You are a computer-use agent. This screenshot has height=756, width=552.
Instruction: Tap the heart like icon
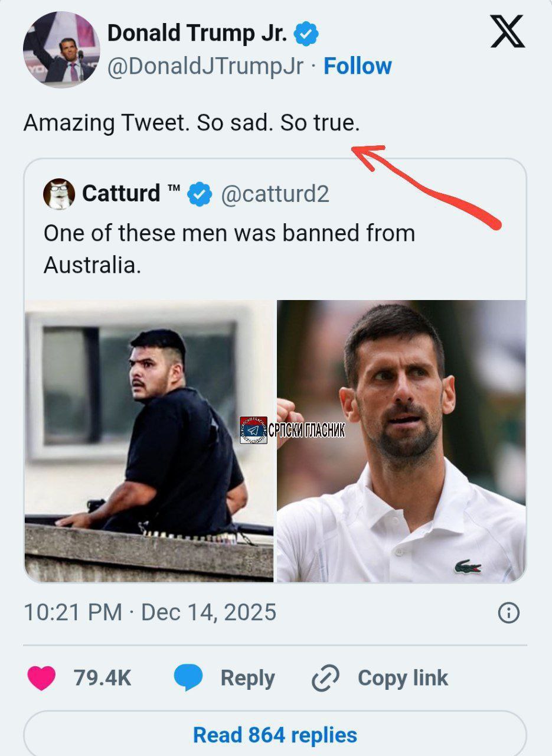pyautogui.click(x=41, y=677)
